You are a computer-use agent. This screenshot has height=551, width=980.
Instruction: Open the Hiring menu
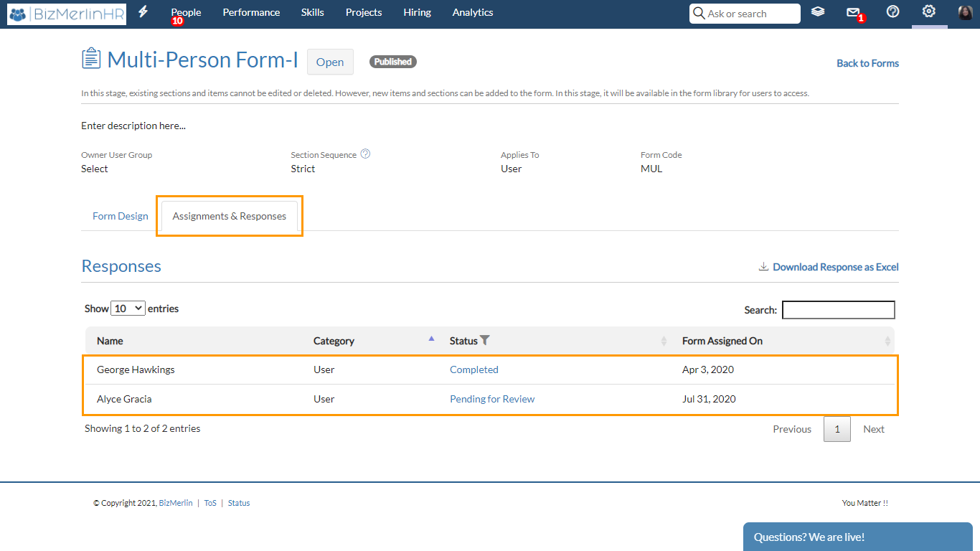pos(418,12)
